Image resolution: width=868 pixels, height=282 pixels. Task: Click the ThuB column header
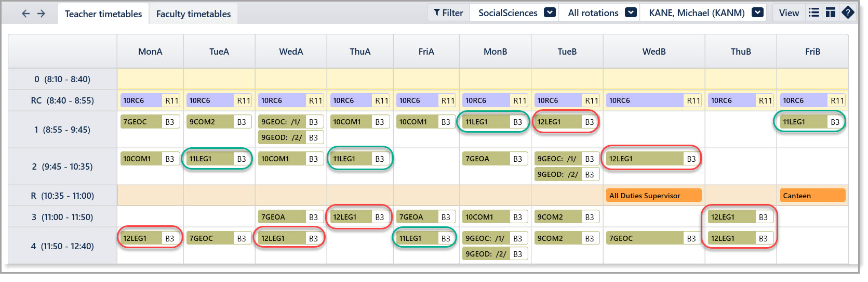click(741, 52)
